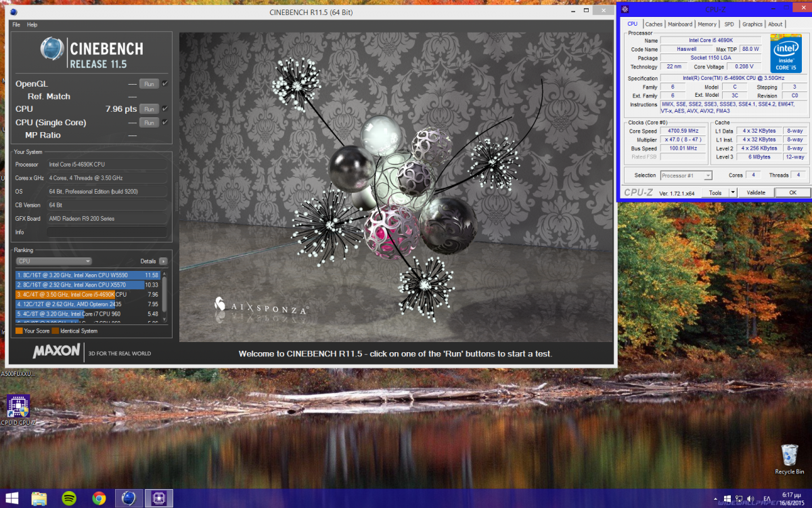Switch to the Mainboard tab in CPU-Z

tap(679, 24)
